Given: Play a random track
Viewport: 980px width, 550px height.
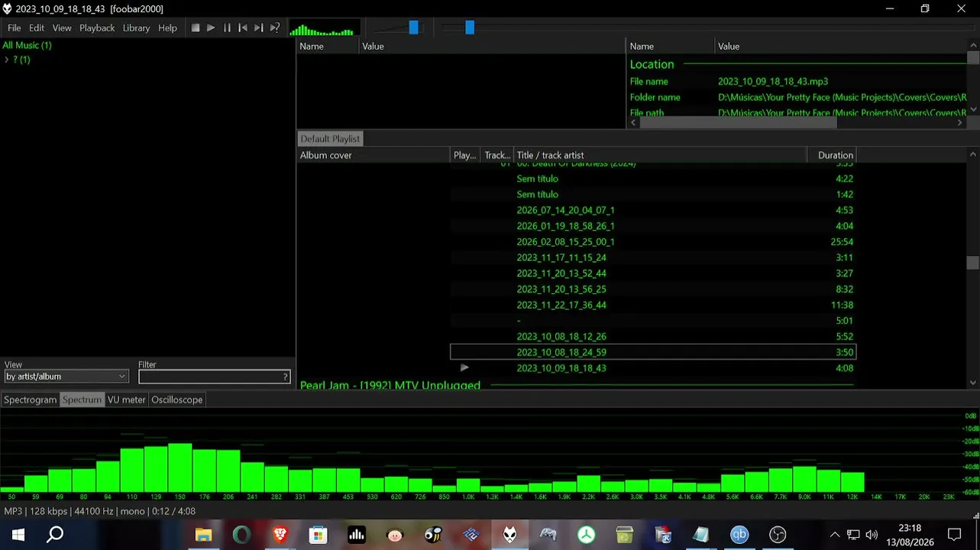Looking at the screenshot, I should (275, 28).
